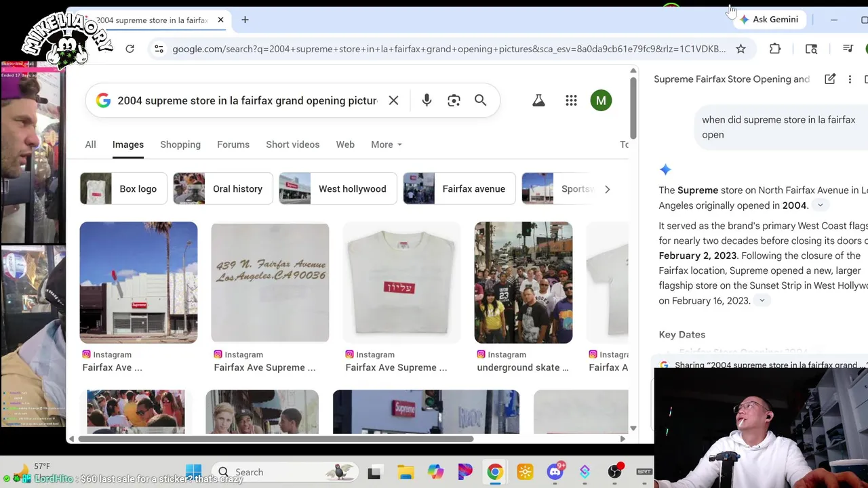
Task: Click the Chrome address bar URL
Action: pos(449,49)
